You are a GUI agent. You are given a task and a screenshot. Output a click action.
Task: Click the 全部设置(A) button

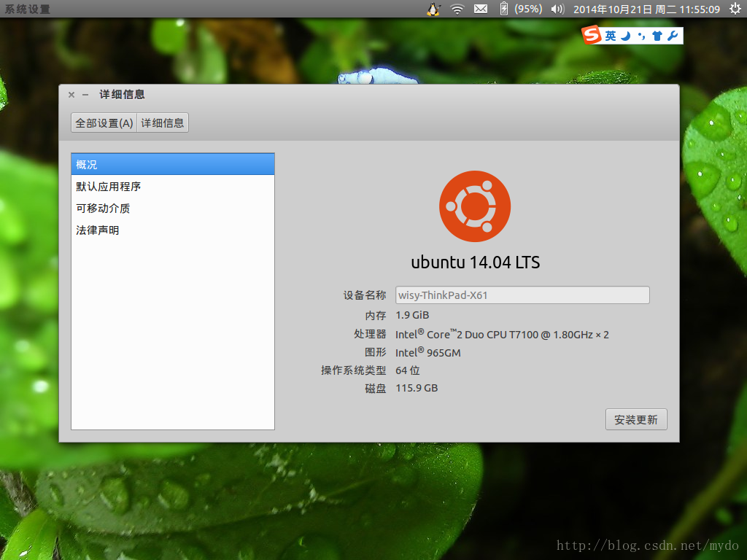tap(104, 122)
